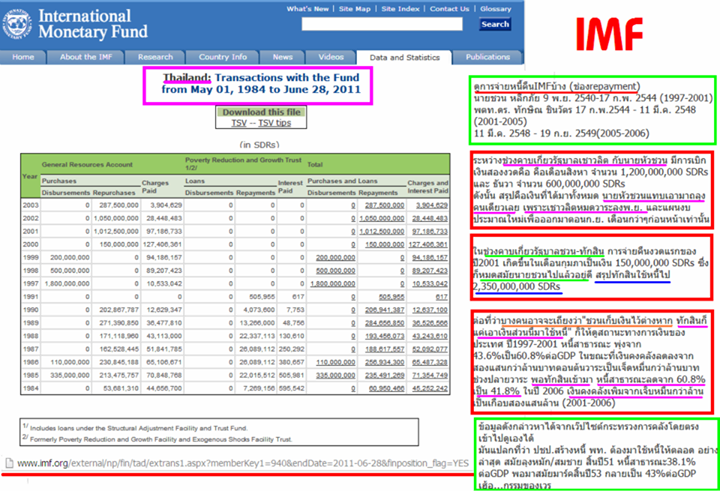Click the Download this file label
The height and width of the screenshot is (491, 720).
(x=261, y=112)
